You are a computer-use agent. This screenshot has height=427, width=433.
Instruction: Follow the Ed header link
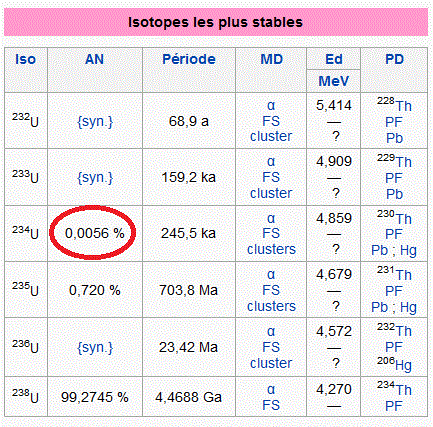coord(334,59)
